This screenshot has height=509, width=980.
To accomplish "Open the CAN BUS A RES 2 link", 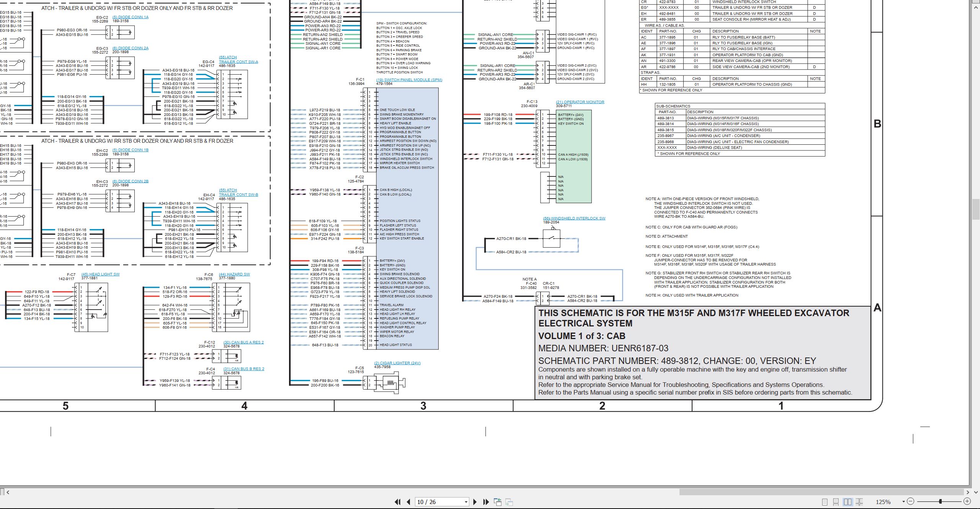I will 243,343.
